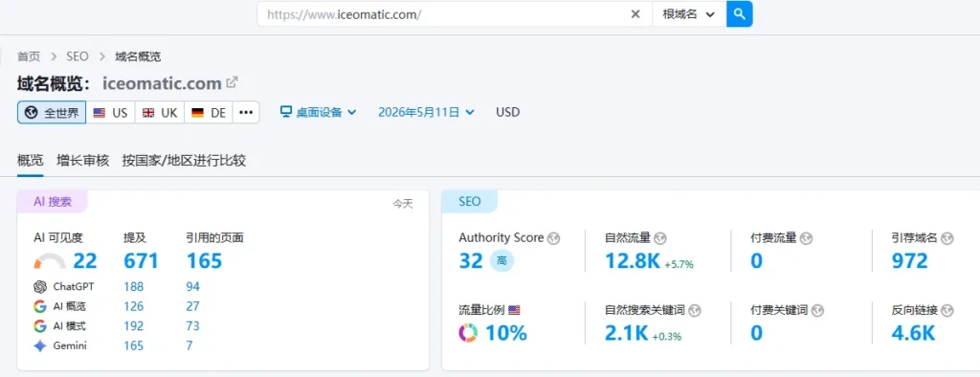
Task: Click globe icon next to 反向链接
Action: coord(947,310)
